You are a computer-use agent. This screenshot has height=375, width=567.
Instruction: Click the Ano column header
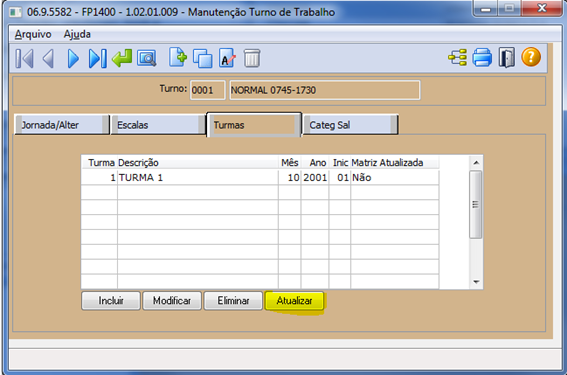click(x=315, y=163)
